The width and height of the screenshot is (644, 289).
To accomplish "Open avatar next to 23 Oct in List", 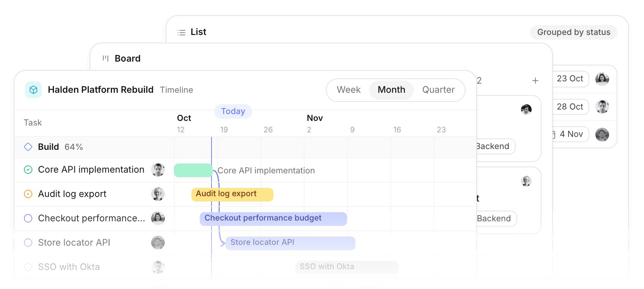I will pyautogui.click(x=602, y=79).
